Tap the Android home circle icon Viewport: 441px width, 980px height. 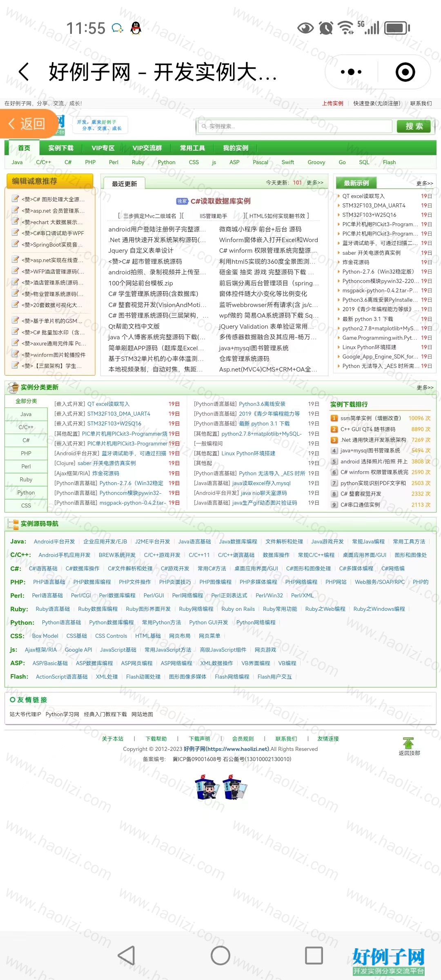[x=220, y=955]
